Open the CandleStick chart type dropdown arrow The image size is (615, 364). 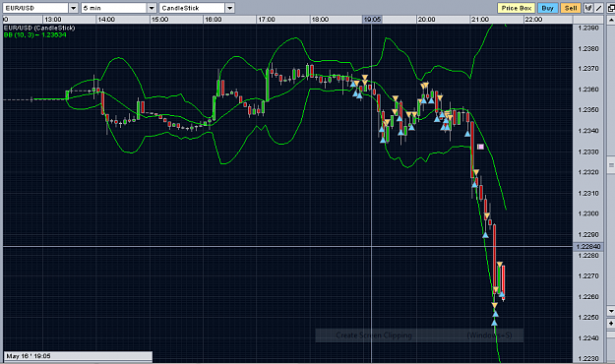[230, 8]
